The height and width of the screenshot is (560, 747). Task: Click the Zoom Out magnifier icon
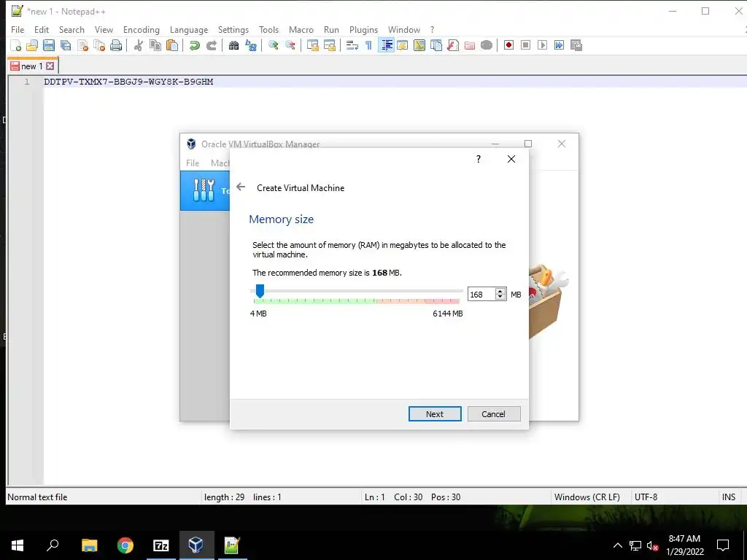(x=290, y=45)
